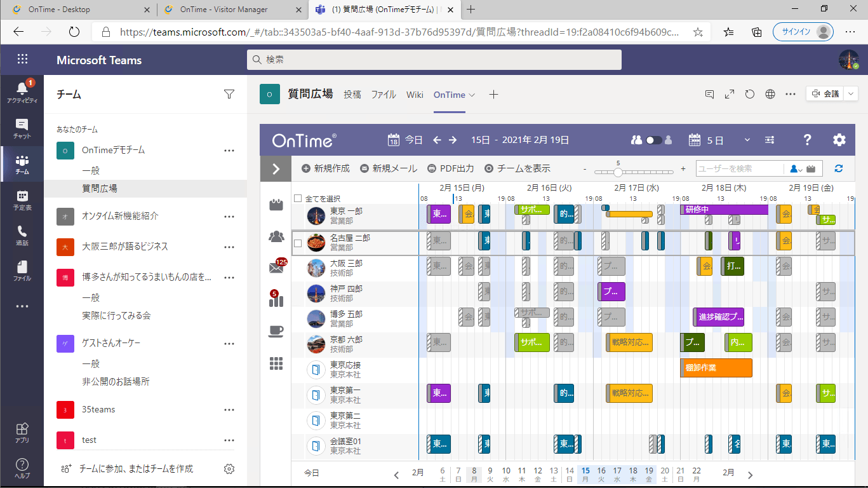Refresh the OnTime schedule view

(838, 168)
